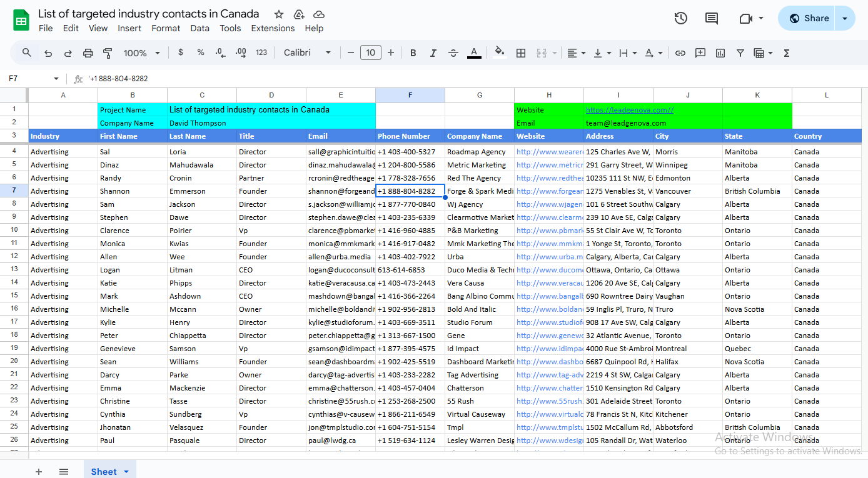868x478 pixels.
Task: Open Roadmap Agency website link
Action: [549, 152]
